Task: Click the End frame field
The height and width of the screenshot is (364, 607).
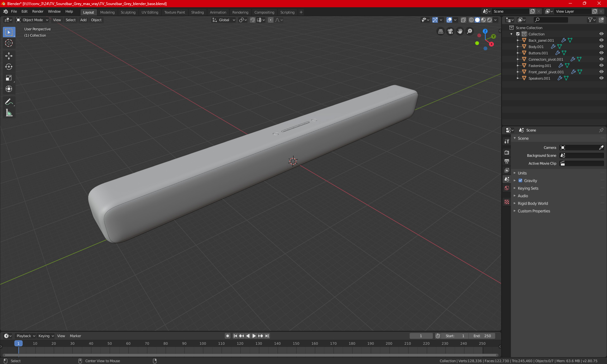Action: tap(482, 336)
